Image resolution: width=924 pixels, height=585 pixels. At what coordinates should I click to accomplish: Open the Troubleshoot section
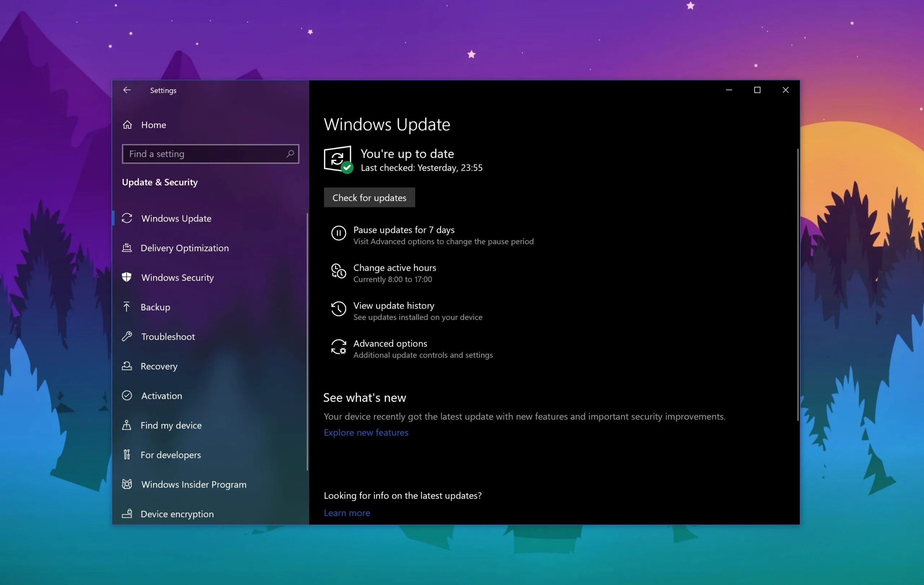(x=168, y=336)
